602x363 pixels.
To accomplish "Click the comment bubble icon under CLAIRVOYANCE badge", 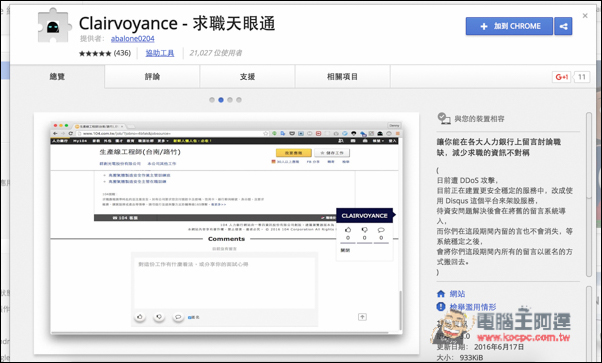I will (x=381, y=230).
